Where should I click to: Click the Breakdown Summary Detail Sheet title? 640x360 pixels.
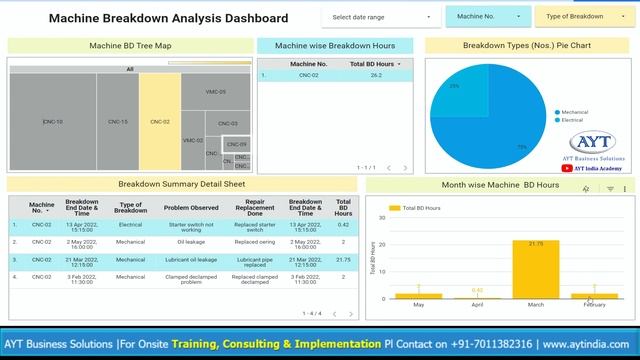tap(182, 184)
